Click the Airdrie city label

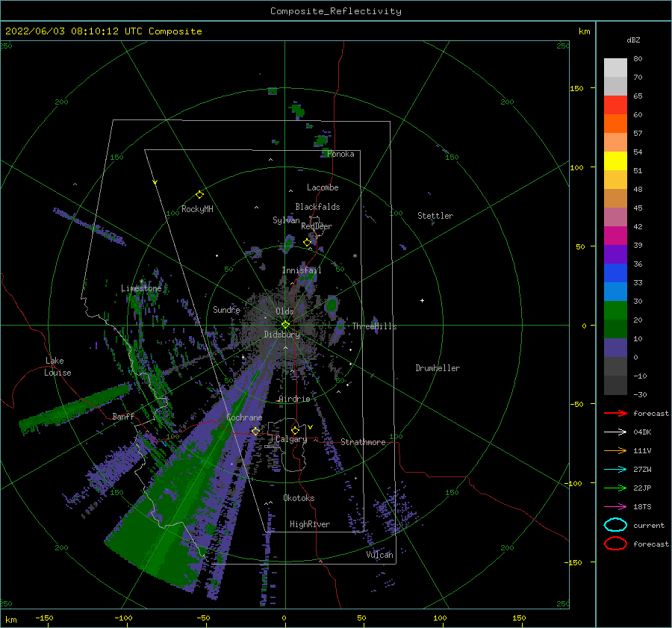(294, 399)
